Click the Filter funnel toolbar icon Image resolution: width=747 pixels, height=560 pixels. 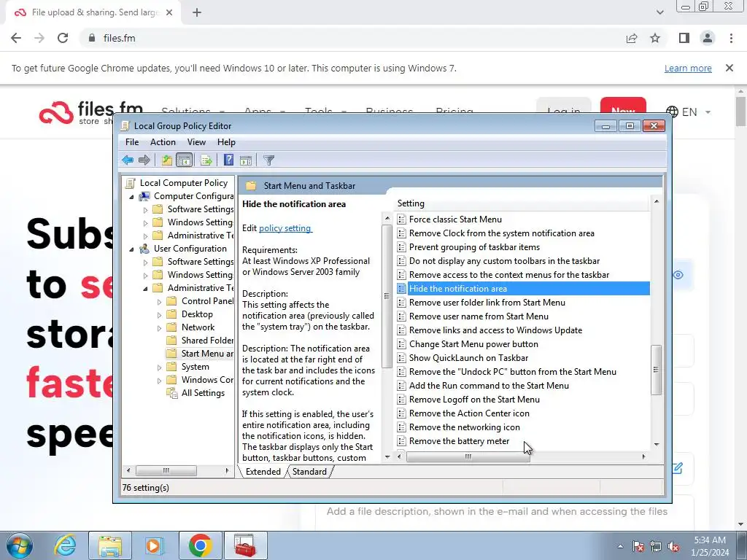click(268, 160)
